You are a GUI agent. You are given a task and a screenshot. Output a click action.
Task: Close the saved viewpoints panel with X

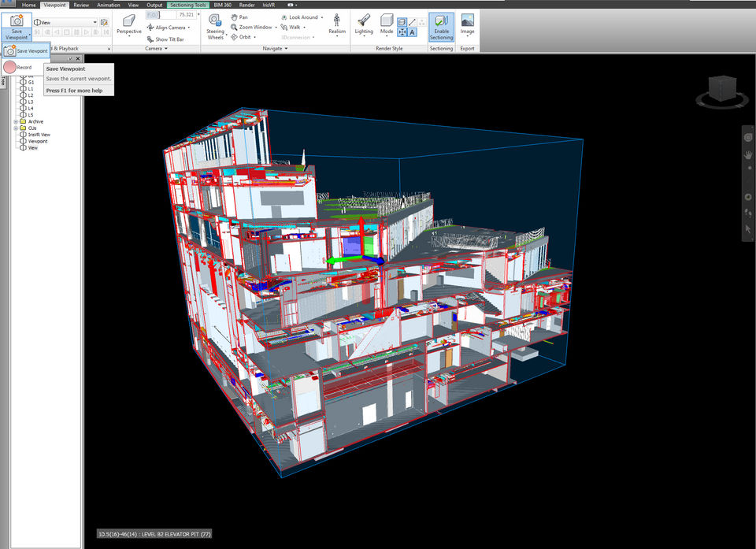(x=78, y=58)
